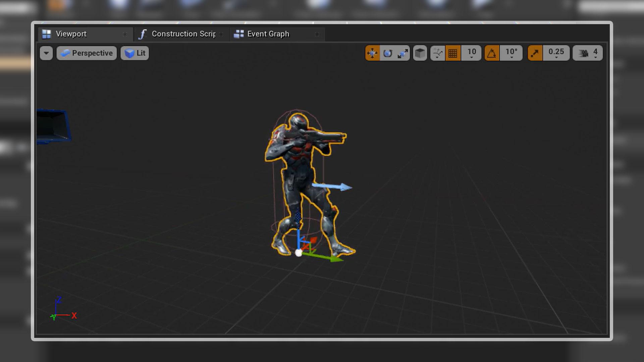Select the Rotate tool

pos(388,53)
